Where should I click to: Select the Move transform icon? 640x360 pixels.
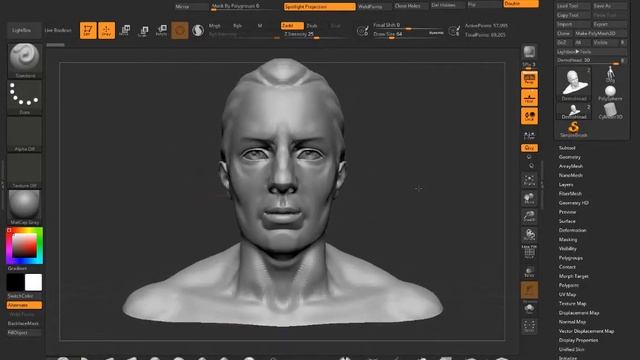pyautogui.click(x=125, y=31)
